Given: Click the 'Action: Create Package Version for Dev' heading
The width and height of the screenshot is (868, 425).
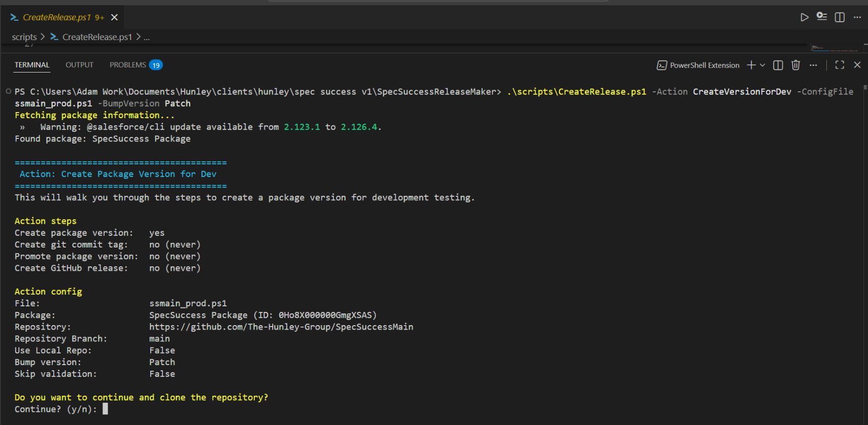Looking at the screenshot, I should 118,174.
